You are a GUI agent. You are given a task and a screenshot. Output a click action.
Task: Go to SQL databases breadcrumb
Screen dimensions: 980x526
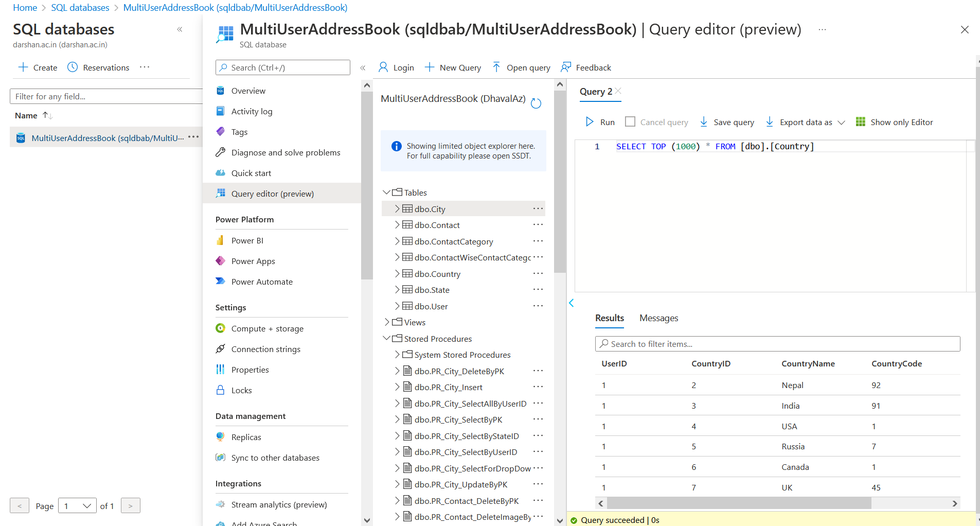tap(80, 8)
